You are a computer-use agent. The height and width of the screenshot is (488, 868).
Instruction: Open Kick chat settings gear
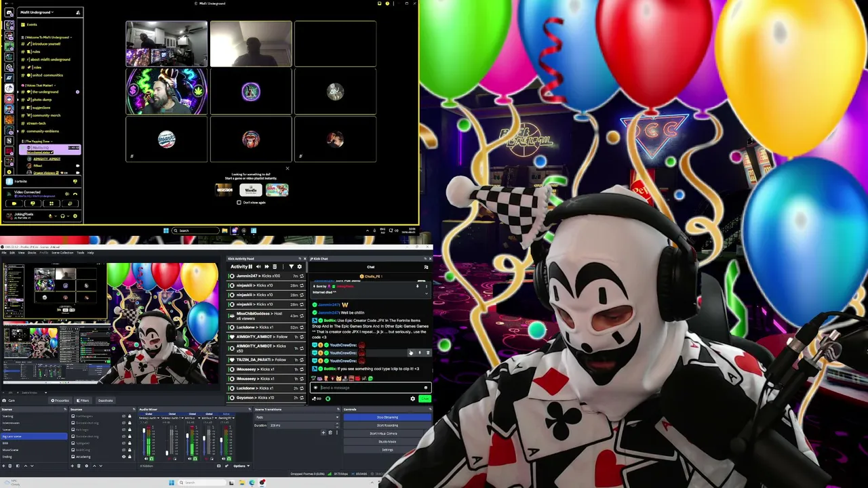pyautogui.click(x=412, y=399)
